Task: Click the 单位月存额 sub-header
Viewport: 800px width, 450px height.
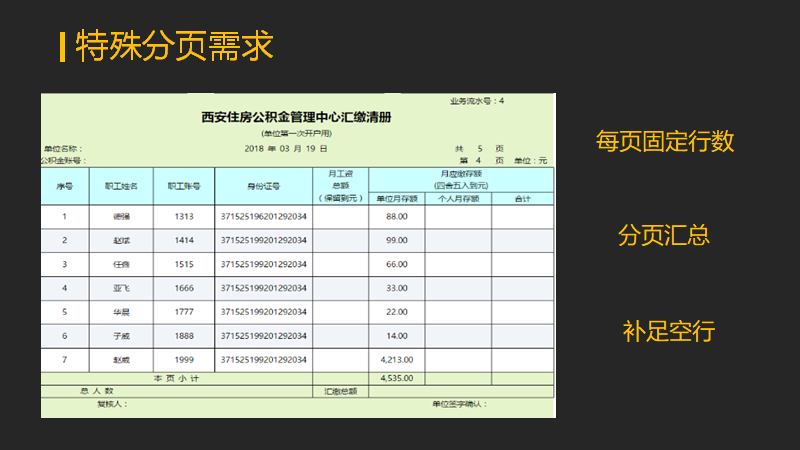Action: click(x=397, y=198)
